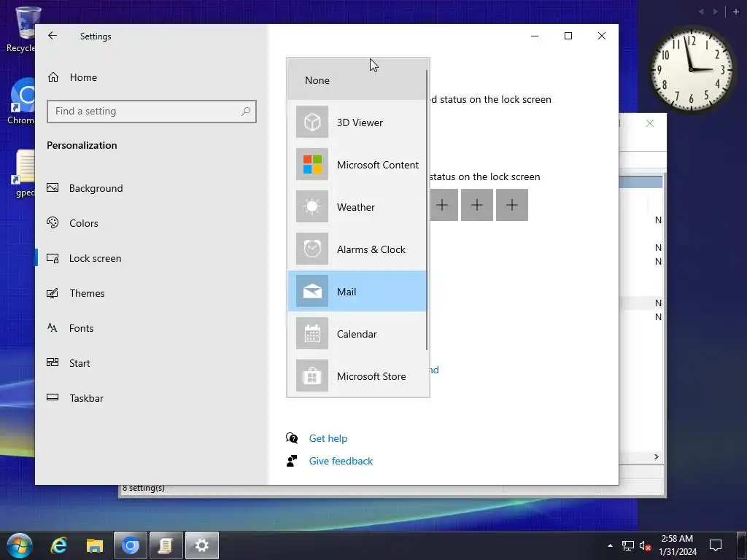Click the Alarms & Clock icon
Screen dimensions: 747x560
(312, 249)
